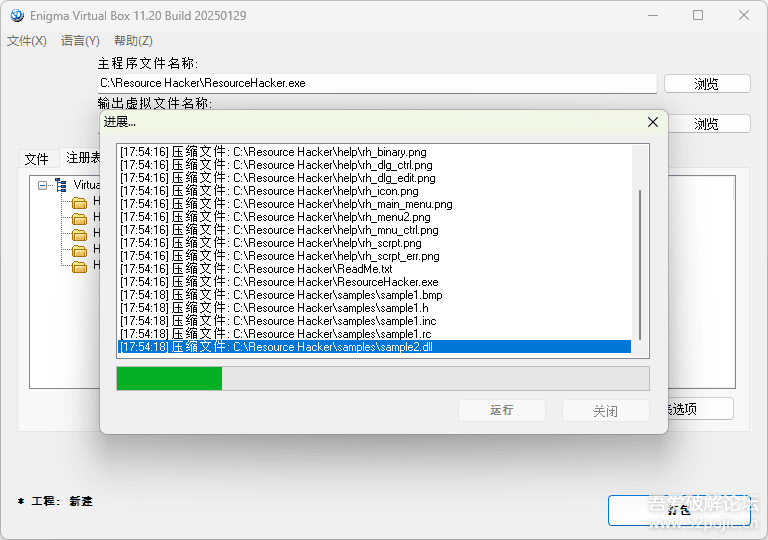Screen dimensions: 768x540
Task: Open the 文件(X) menu
Action: 27,41
